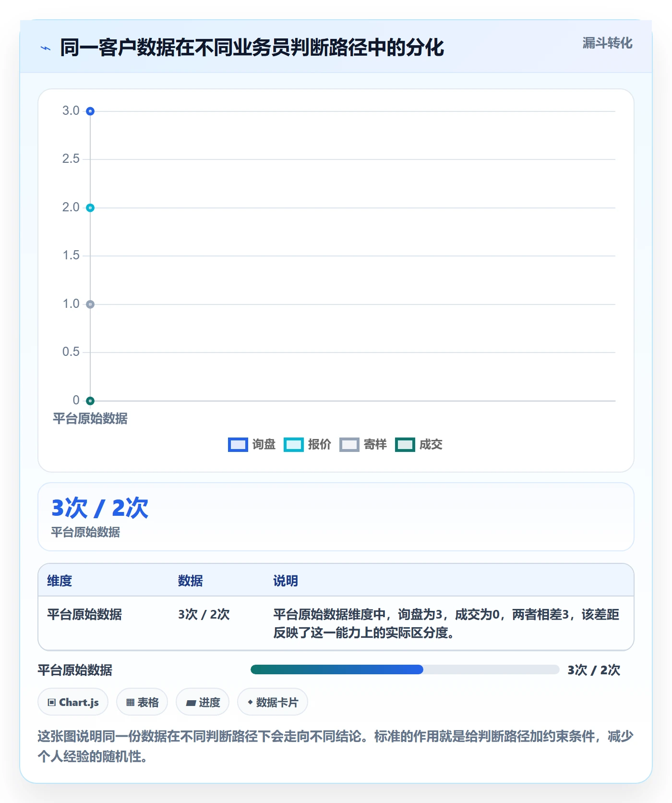Toggle the 成交 legend series
Viewport: 672px width, 803px height.
pos(419,445)
